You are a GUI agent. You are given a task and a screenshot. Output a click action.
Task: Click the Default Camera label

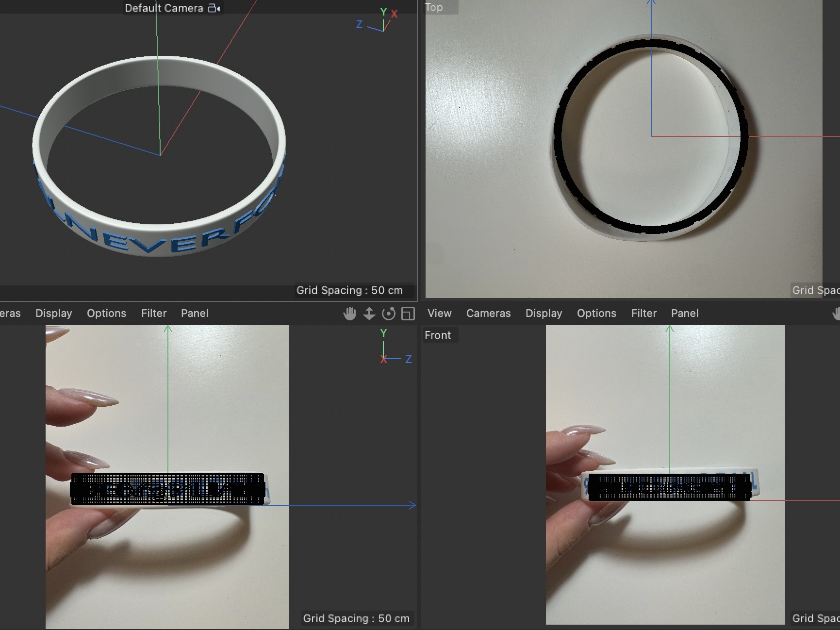point(164,8)
